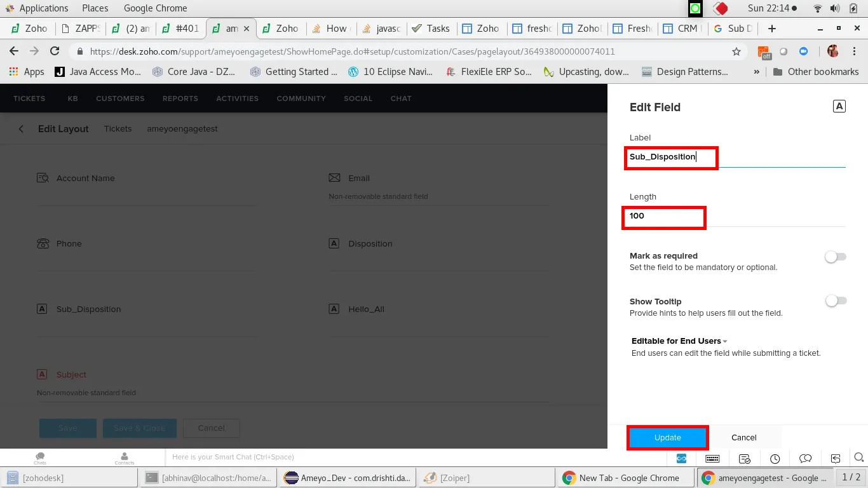This screenshot has width=868, height=488.
Task: Enable the Mark as required toggle
Action: [836, 257]
